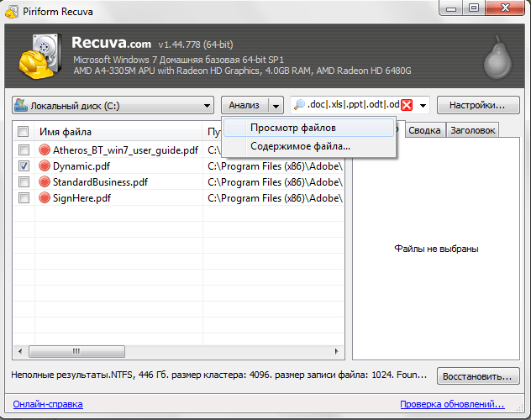This screenshot has width=531, height=420.
Task: Click the Recuva hard drive helmet logo
Action: coord(40,56)
